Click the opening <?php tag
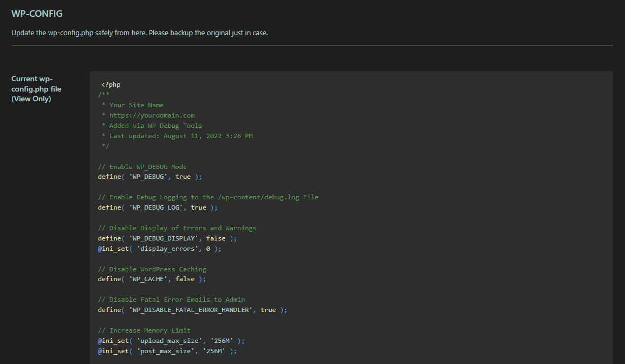The width and height of the screenshot is (625, 364). [x=110, y=84]
